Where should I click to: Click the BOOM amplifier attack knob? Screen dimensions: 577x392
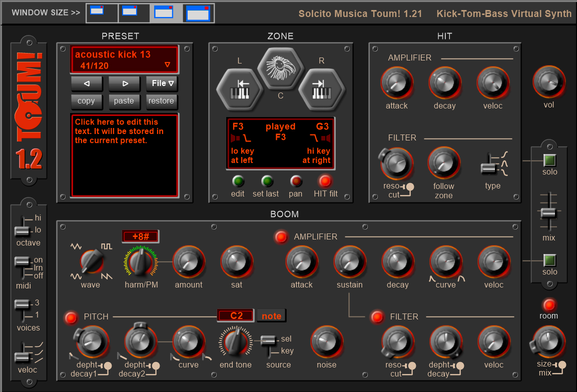pos(302,262)
